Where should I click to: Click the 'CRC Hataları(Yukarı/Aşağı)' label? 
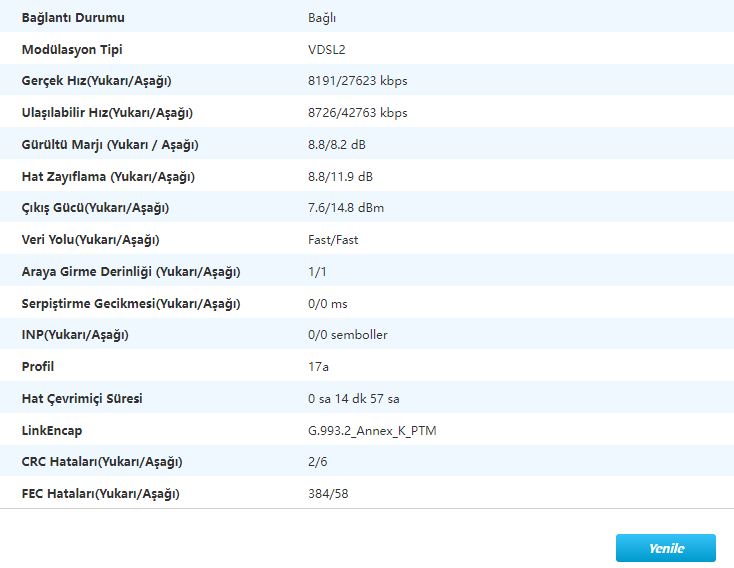point(102,462)
